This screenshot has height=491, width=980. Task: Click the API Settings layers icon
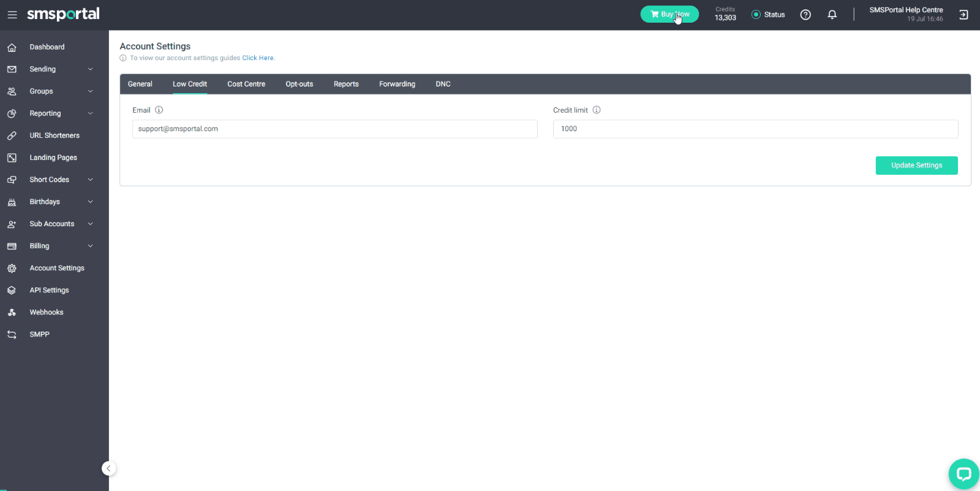coord(12,290)
